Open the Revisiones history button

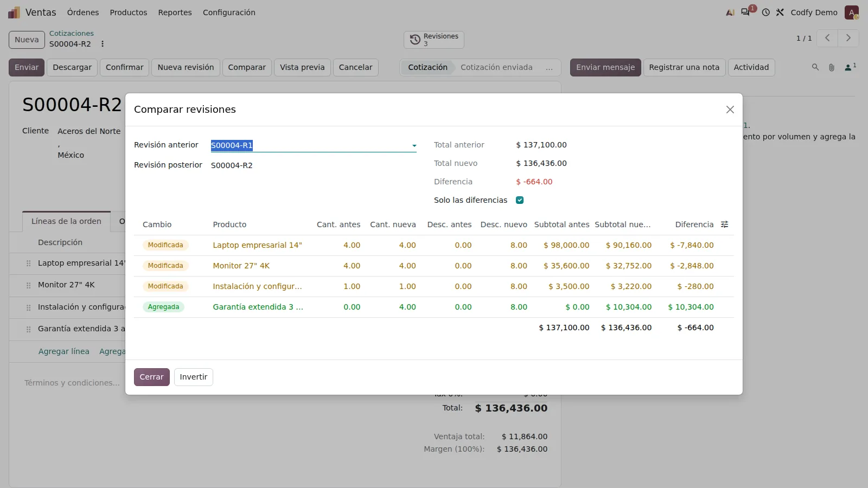pyautogui.click(x=434, y=40)
